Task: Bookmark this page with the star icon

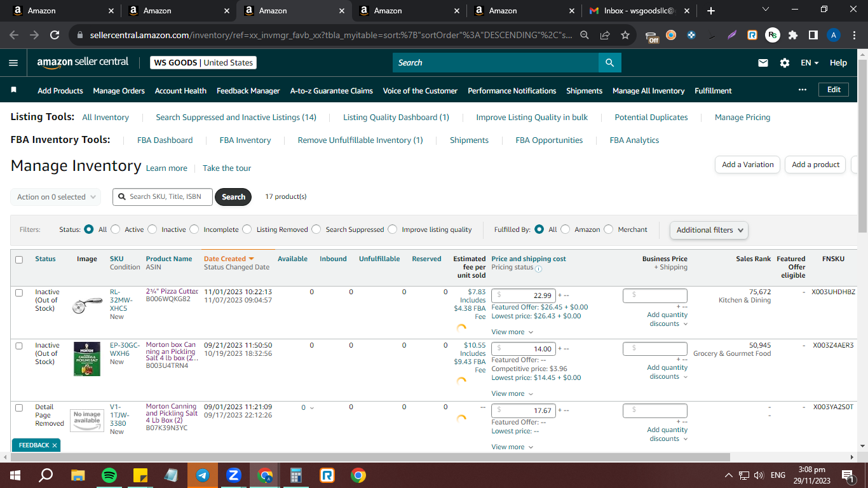Action: (625, 35)
